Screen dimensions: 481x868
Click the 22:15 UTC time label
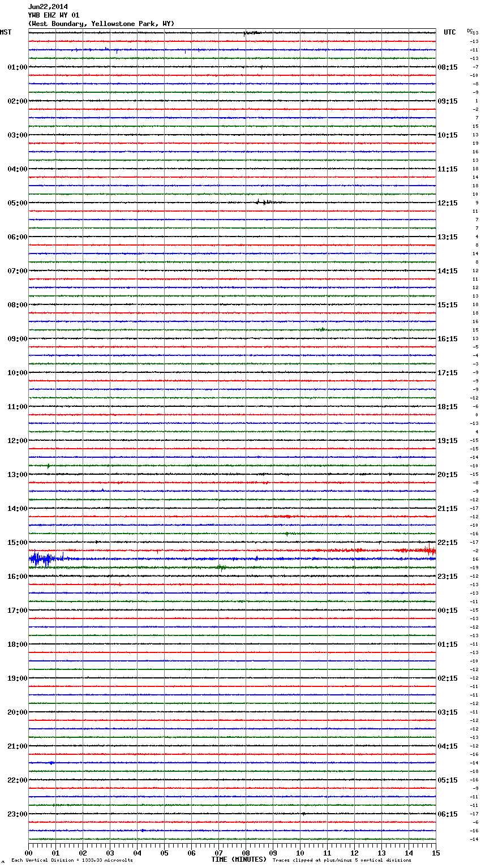(x=448, y=543)
